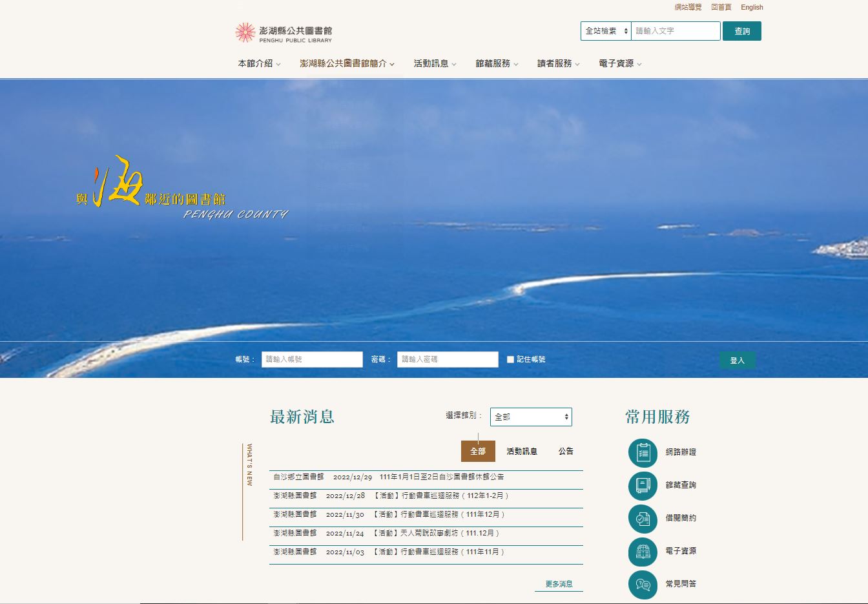The width and height of the screenshot is (868, 604).
Task: Click the 借閱簡約 service label
Action: (681, 518)
